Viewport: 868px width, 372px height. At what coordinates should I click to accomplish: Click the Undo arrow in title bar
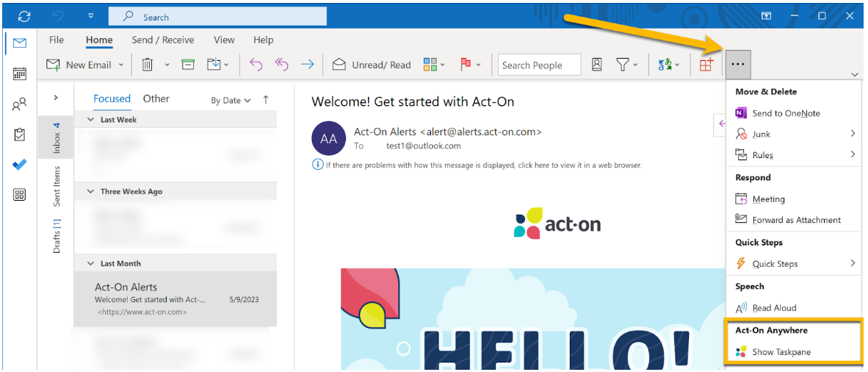tap(58, 17)
